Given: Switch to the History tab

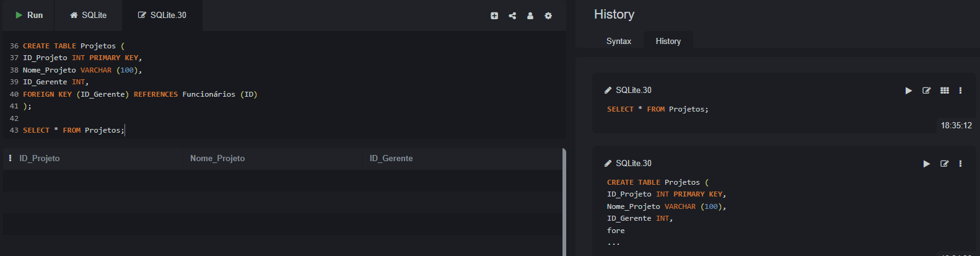Looking at the screenshot, I should pos(668,41).
